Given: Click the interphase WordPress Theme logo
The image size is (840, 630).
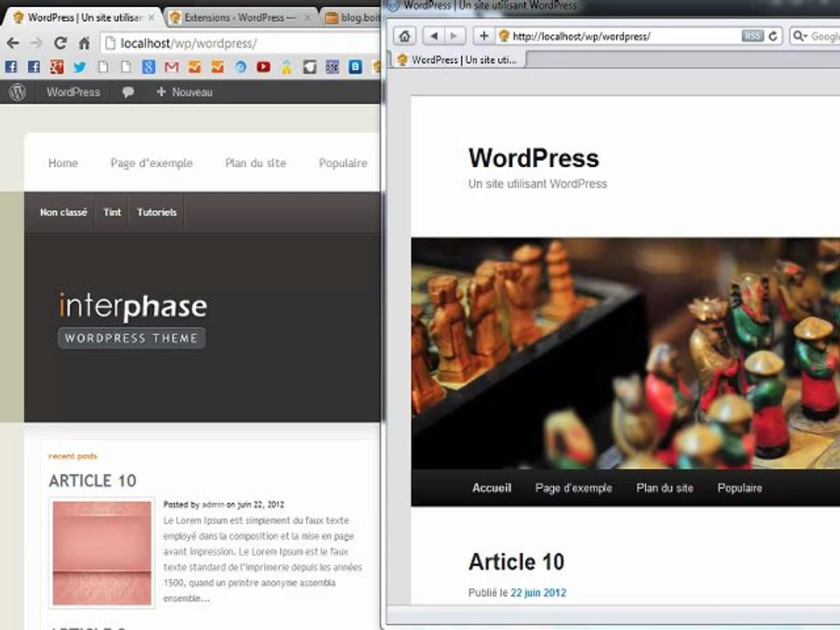Looking at the screenshot, I should (132, 320).
